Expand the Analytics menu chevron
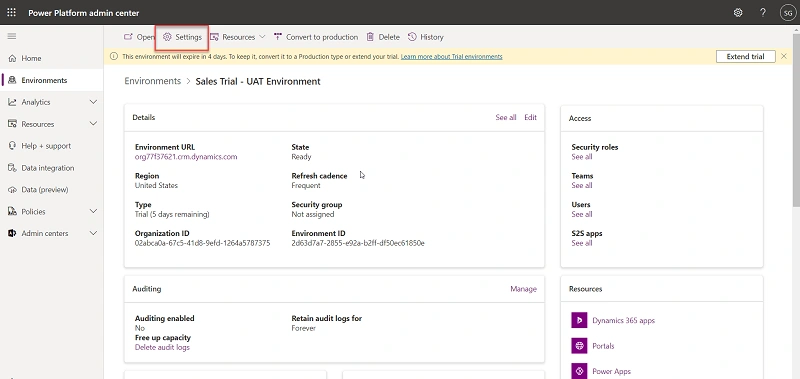This screenshot has width=800, height=379. pos(93,102)
